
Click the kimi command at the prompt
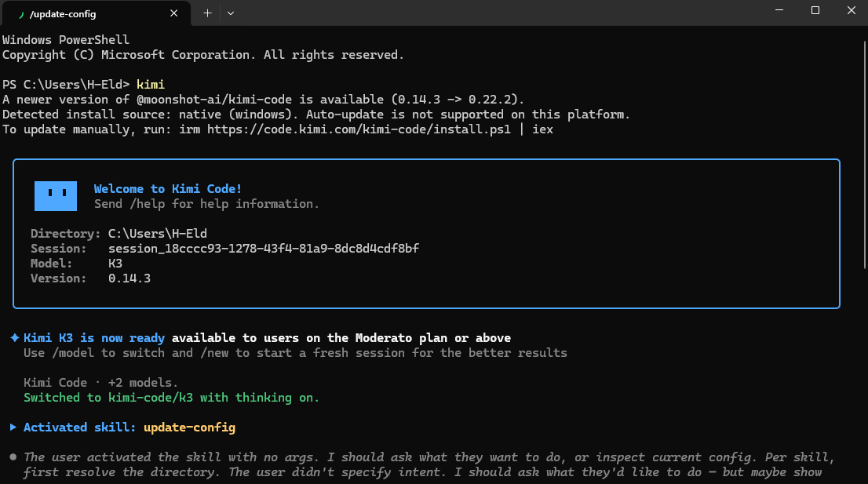click(x=151, y=85)
